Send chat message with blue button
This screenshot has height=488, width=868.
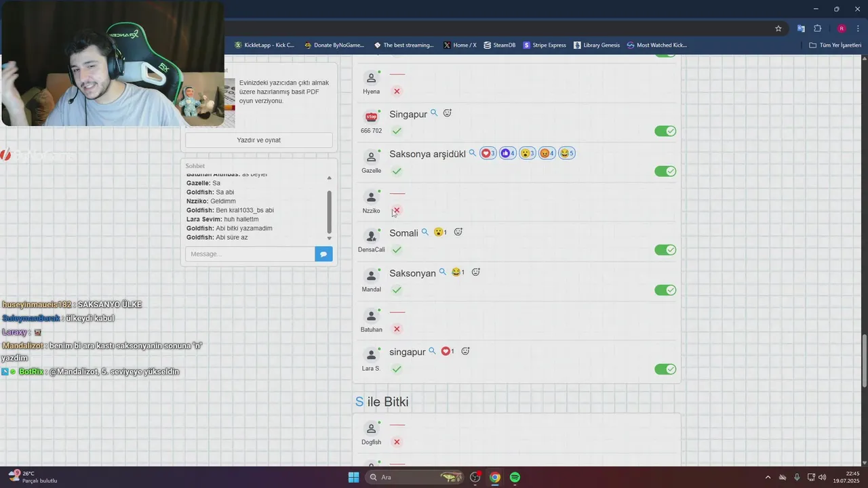coord(323,254)
